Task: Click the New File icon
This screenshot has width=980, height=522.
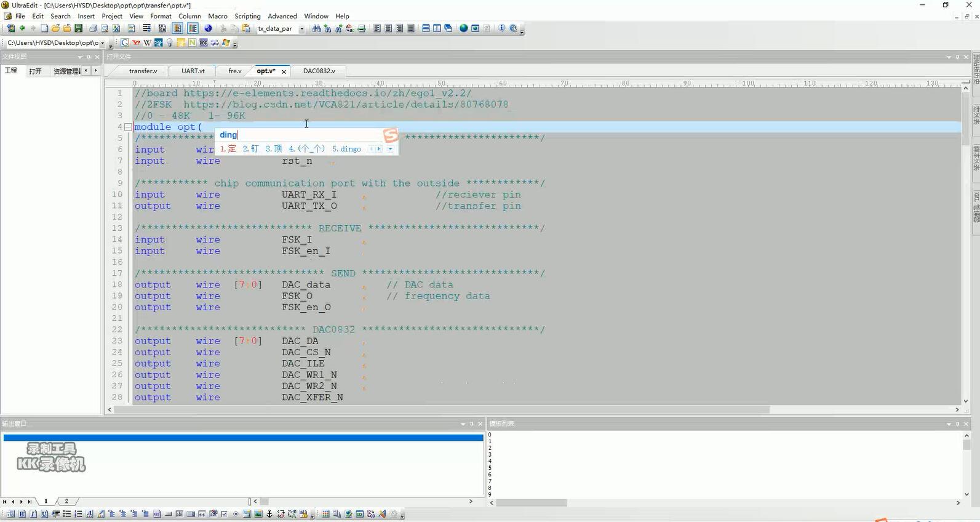Action: (44, 28)
